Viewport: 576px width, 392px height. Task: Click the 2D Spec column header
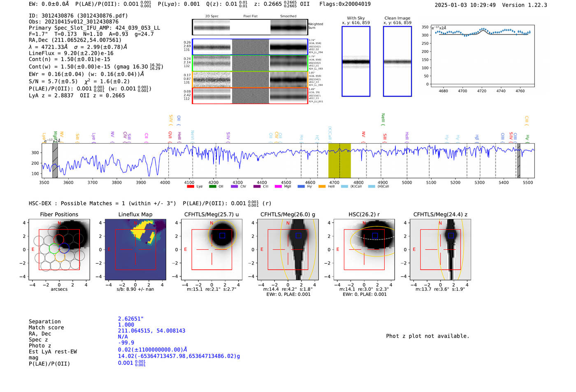pyautogui.click(x=212, y=16)
